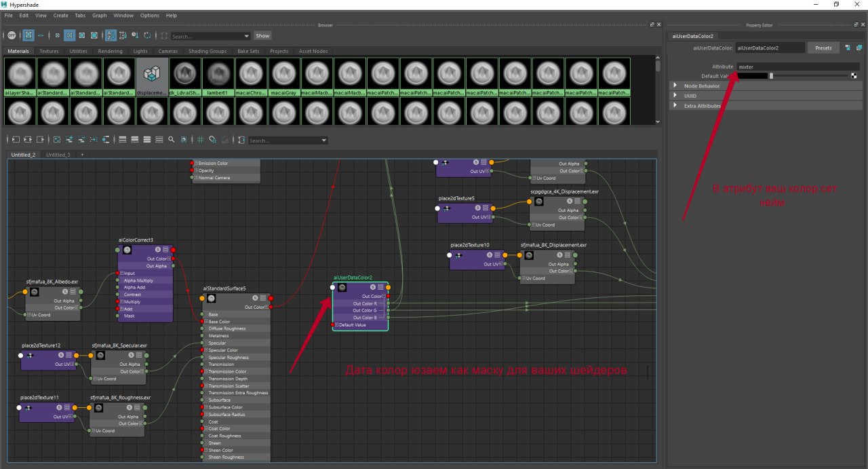This screenshot has width=868, height=469.
Task: Select the simple node view mode icon
Action: [122, 140]
